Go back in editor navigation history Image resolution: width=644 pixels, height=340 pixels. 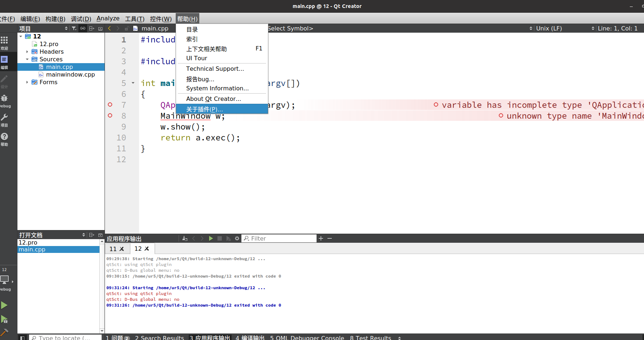pyautogui.click(x=110, y=28)
